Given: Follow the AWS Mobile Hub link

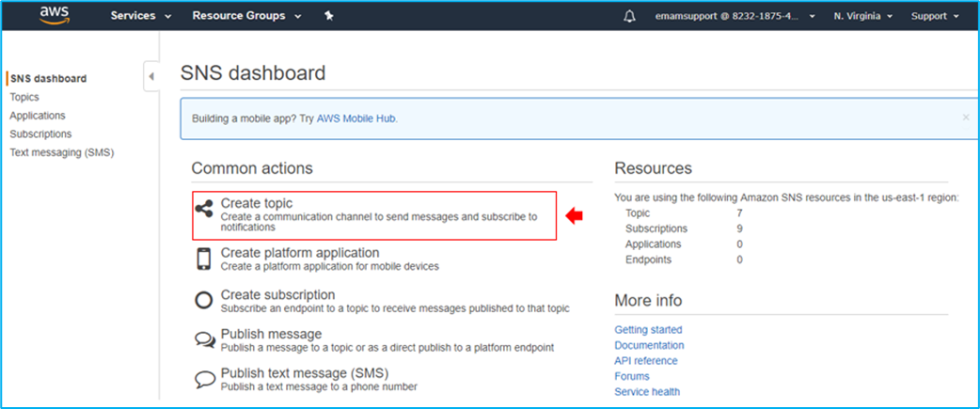Looking at the screenshot, I should click(356, 118).
